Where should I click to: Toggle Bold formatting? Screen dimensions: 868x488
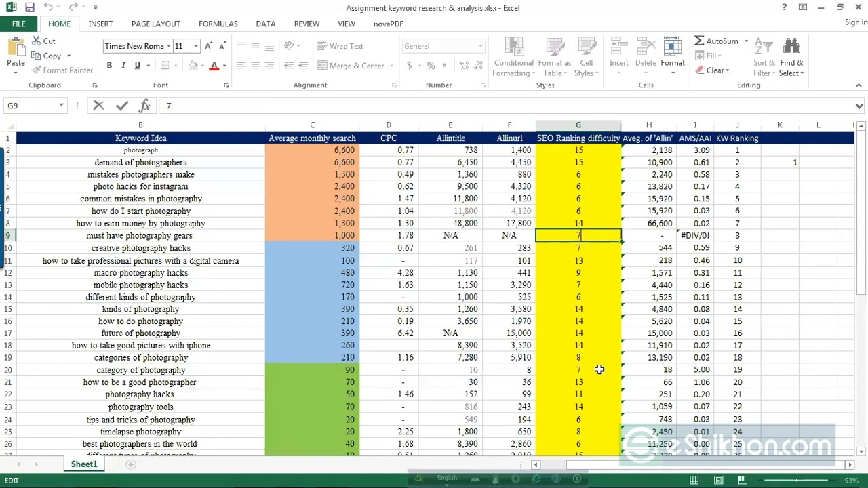109,66
